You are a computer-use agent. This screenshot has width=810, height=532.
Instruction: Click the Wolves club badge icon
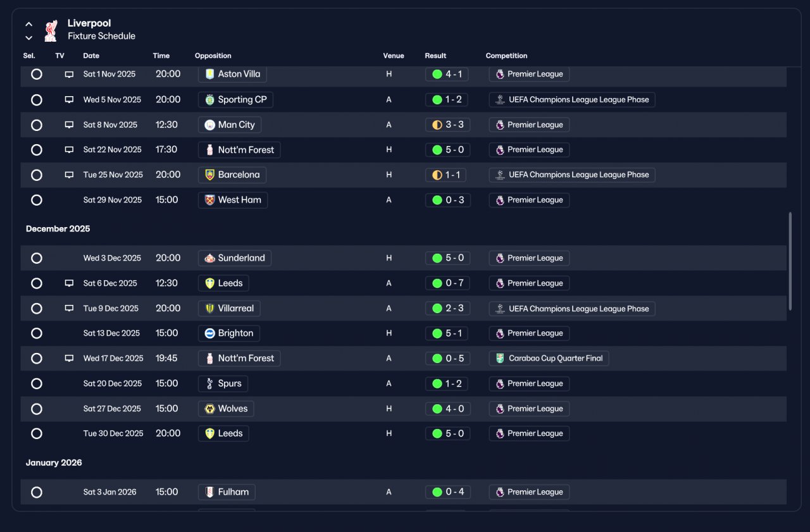click(x=210, y=409)
